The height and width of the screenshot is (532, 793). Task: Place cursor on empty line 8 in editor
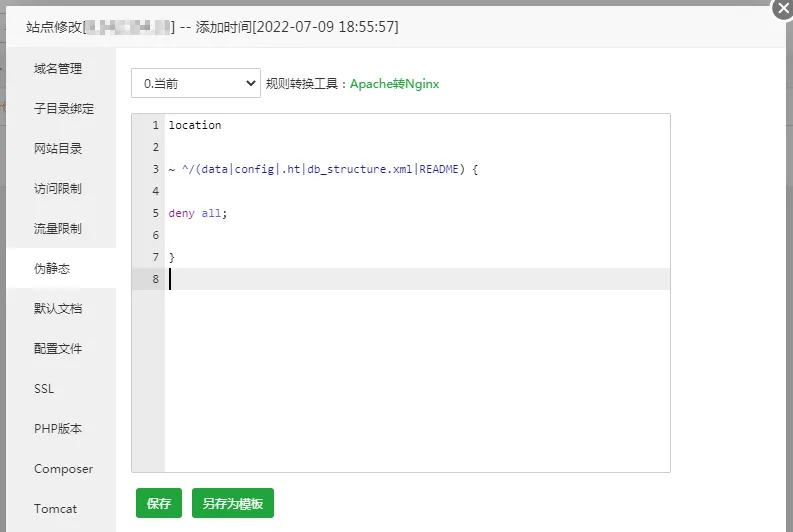(400, 279)
